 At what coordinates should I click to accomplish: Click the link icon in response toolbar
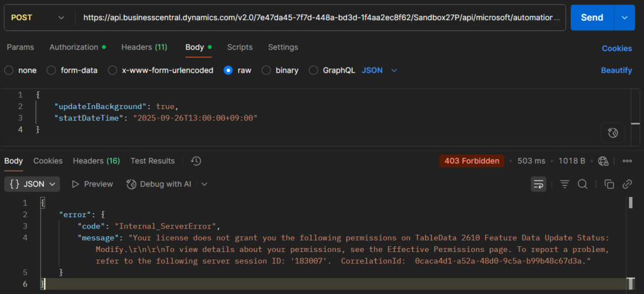click(x=626, y=184)
